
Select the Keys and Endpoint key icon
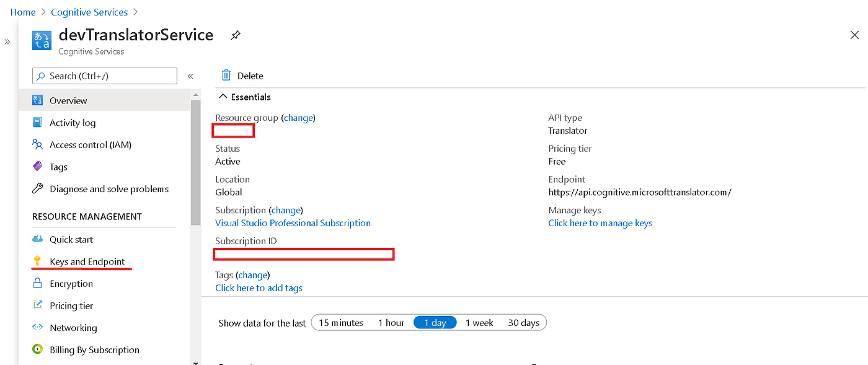pyautogui.click(x=38, y=261)
